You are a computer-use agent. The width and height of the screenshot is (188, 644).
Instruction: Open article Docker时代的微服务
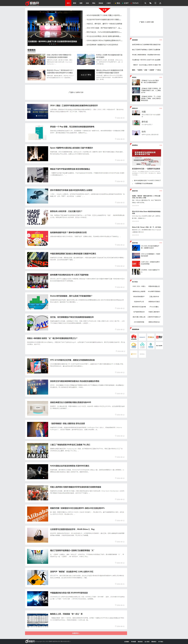tap(71, 296)
